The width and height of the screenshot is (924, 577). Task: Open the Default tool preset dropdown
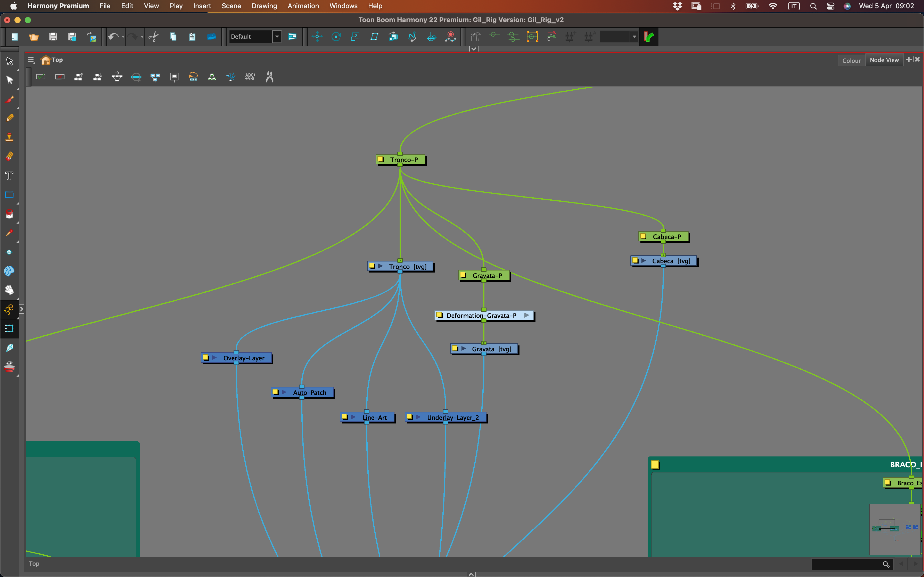276,36
